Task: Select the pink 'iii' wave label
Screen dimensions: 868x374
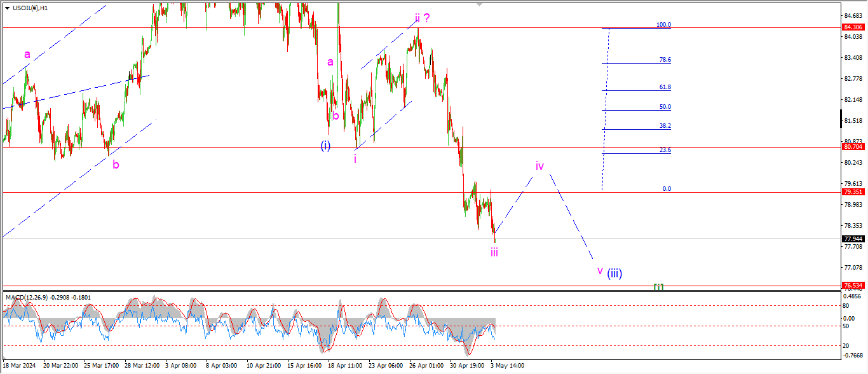Action: click(494, 252)
